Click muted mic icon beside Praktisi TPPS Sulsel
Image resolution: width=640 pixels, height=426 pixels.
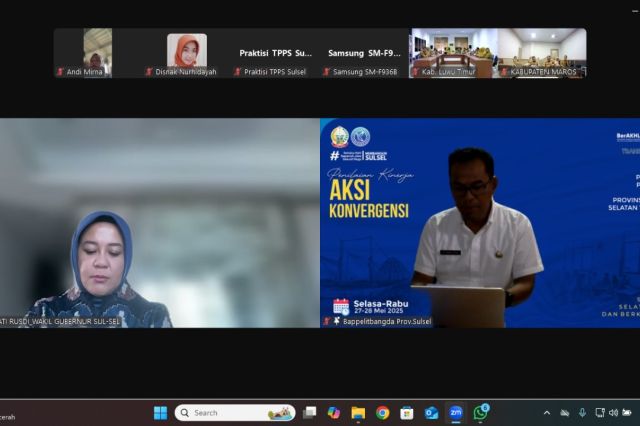pyautogui.click(x=238, y=72)
